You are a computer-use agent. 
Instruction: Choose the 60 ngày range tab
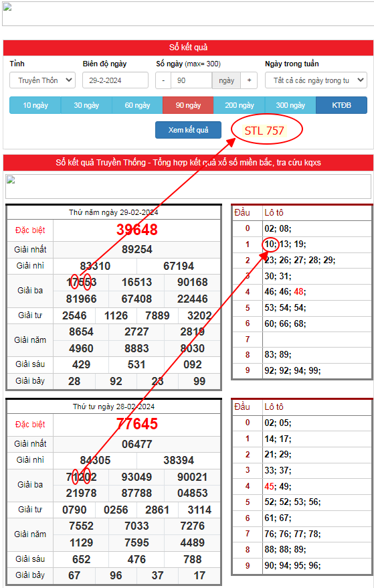pyautogui.click(x=137, y=105)
